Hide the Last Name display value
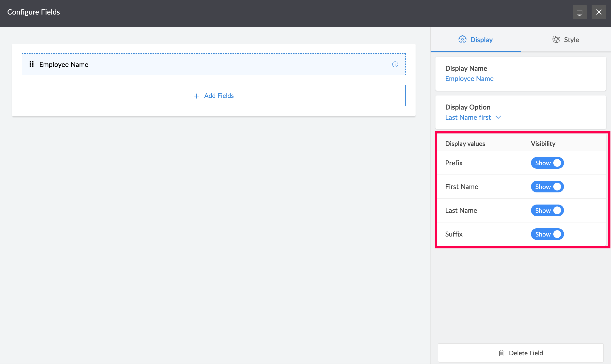Screen dimensions: 611x364 click(x=547, y=210)
